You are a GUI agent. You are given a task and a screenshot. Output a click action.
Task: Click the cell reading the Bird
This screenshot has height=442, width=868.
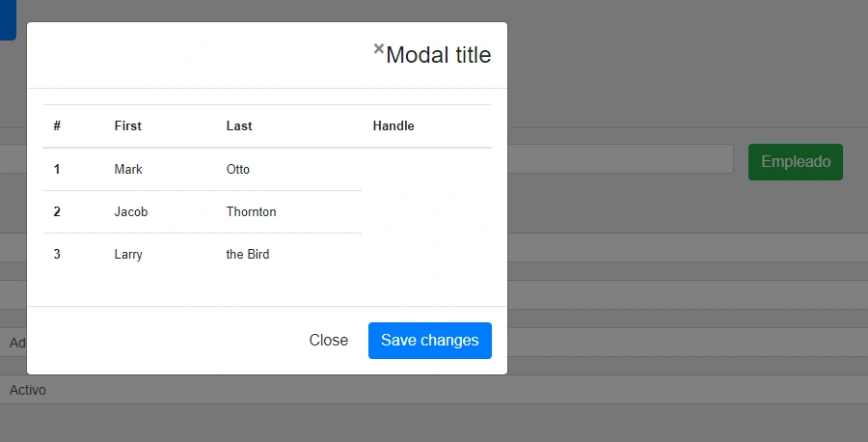coord(248,254)
